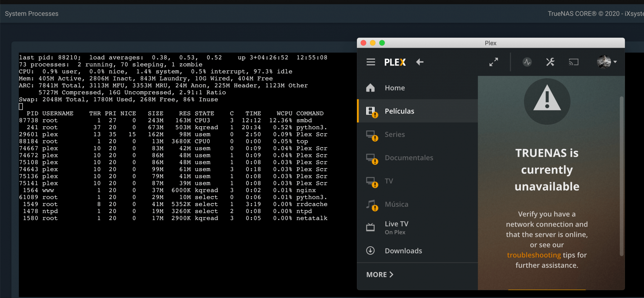Image resolution: width=644 pixels, height=298 pixels.
Task: Click the Plex logo
Action: pyautogui.click(x=395, y=62)
